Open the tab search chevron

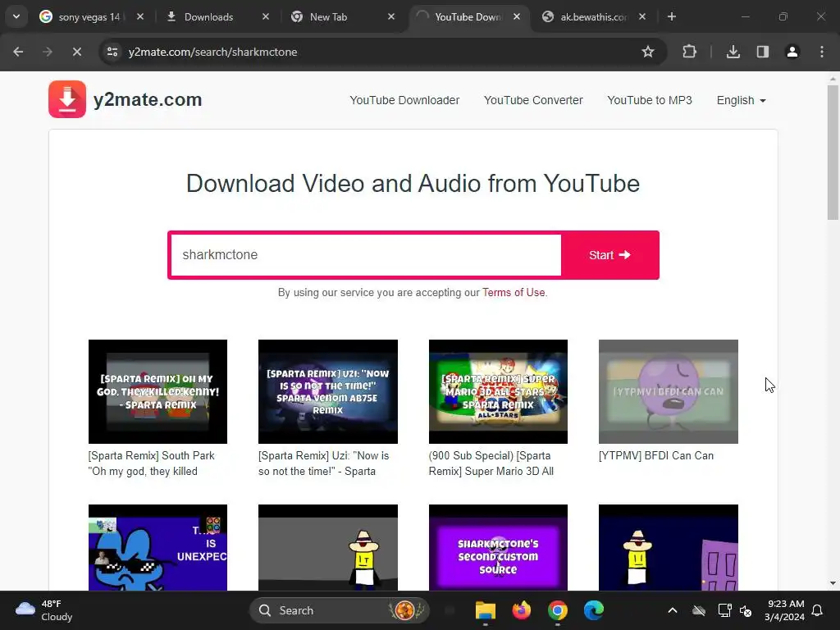16,16
